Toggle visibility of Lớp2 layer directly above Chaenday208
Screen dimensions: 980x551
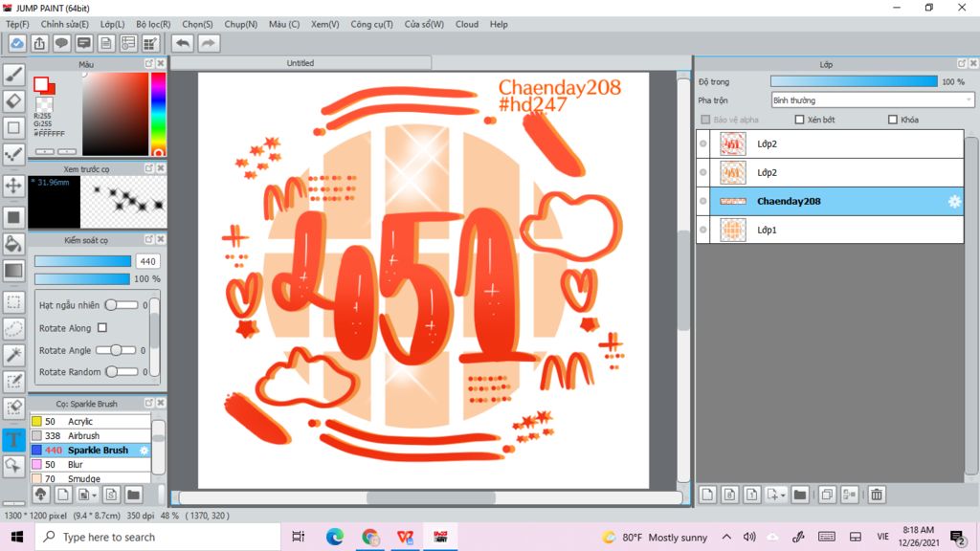point(703,172)
